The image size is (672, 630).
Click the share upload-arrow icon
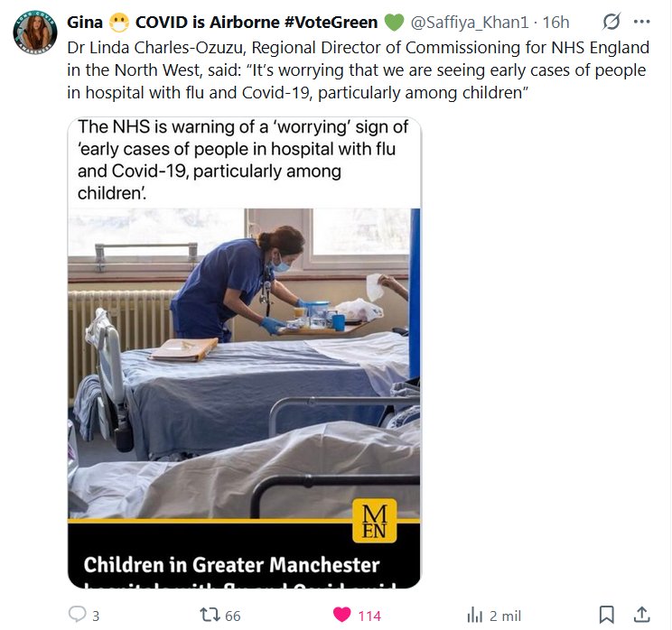[x=642, y=615]
